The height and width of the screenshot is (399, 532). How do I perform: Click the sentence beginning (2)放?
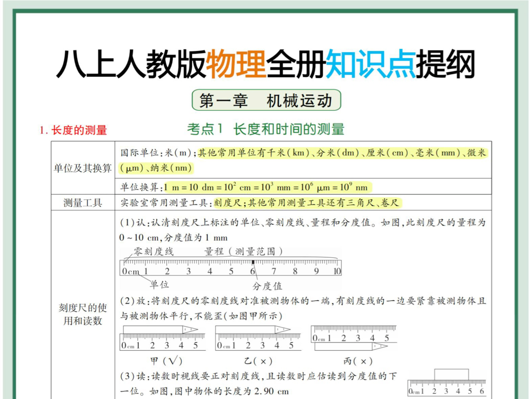pos(303,308)
